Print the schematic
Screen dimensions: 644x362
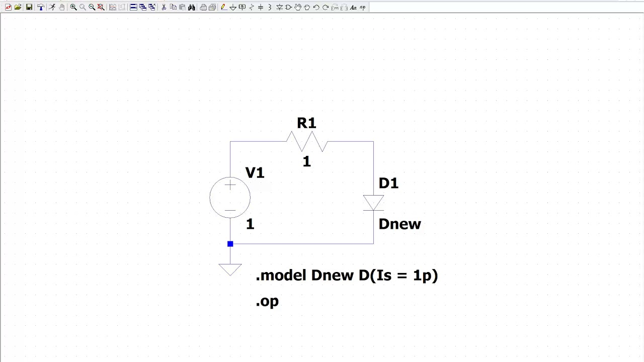(x=203, y=7)
